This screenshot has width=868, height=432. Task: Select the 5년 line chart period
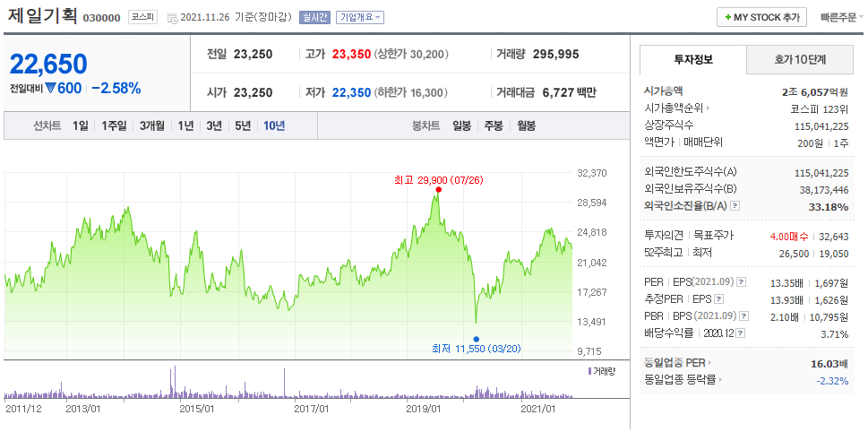(243, 125)
